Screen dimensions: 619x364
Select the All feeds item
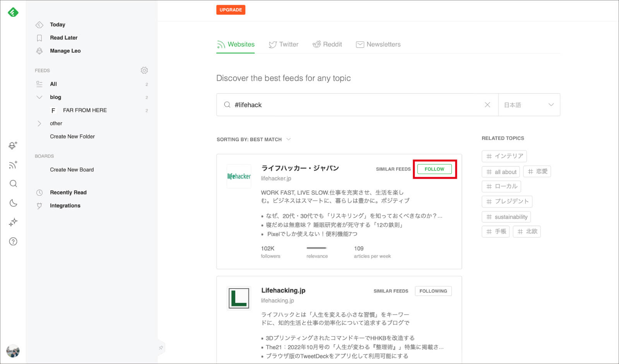point(53,84)
